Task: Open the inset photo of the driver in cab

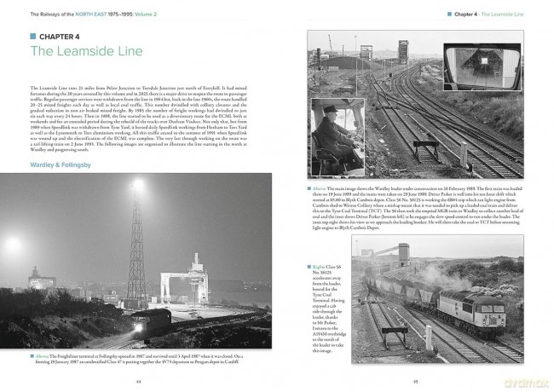Action: pos(338,137)
